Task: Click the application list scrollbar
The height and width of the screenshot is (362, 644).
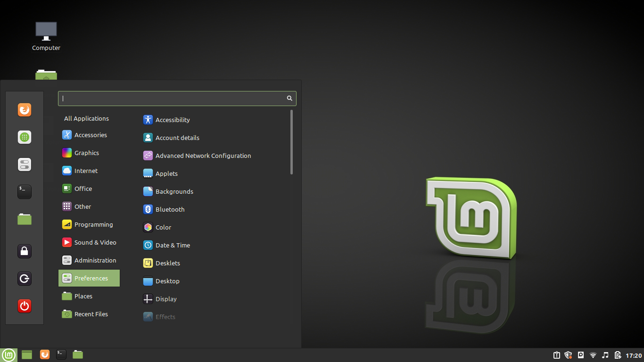Action: tap(292, 142)
